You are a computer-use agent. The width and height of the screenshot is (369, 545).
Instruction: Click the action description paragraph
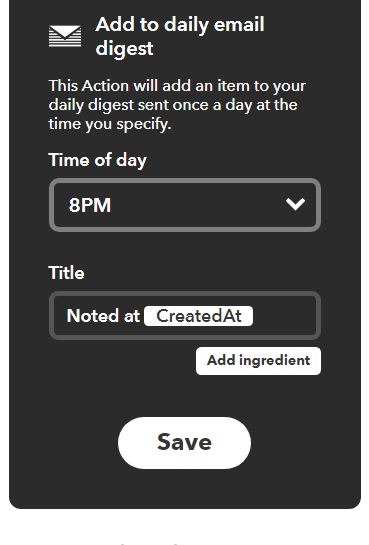[x=177, y=105]
